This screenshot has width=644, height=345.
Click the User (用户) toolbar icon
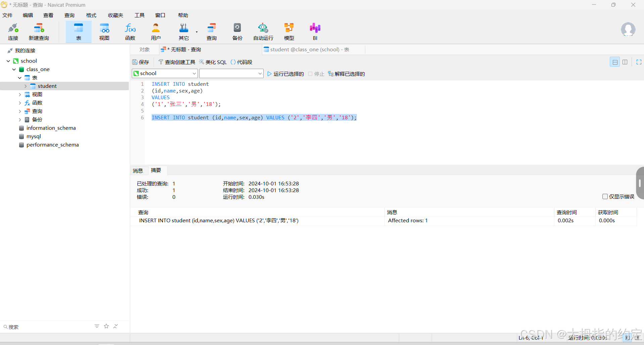(156, 32)
